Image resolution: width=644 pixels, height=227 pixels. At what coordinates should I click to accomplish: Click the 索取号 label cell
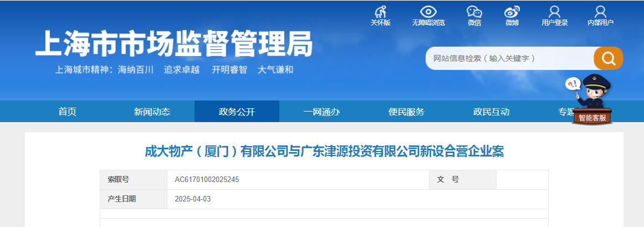point(134,180)
